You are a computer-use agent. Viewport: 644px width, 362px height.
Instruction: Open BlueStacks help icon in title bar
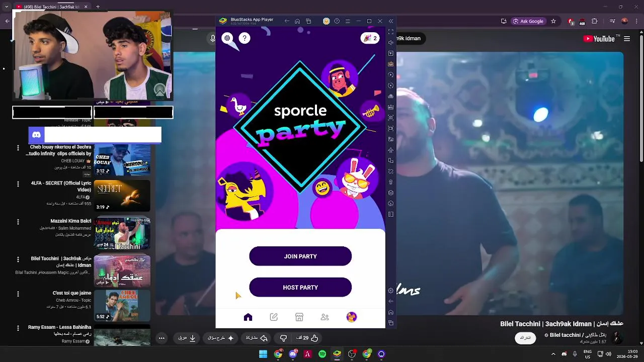click(x=337, y=21)
